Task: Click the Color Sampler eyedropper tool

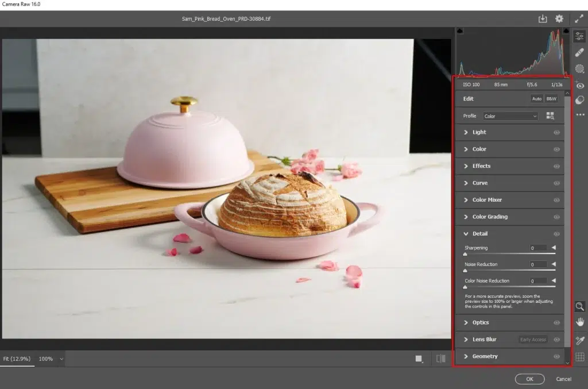Action: (x=579, y=340)
